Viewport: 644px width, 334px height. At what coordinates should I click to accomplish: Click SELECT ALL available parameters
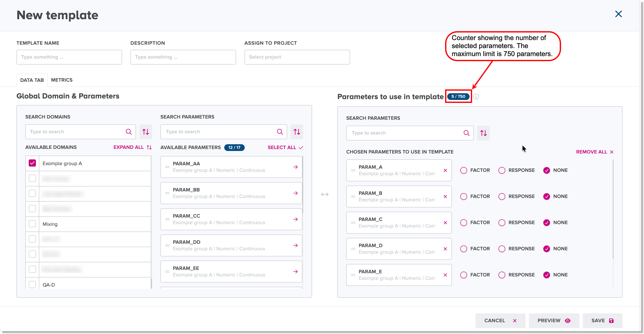coord(285,148)
